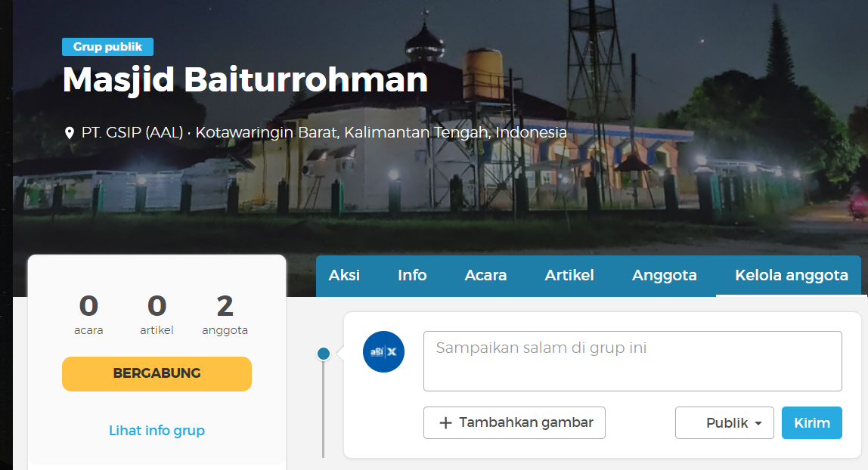This screenshot has width=868, height=470.
Task: Open the Info tab
Action: (412, 275)
